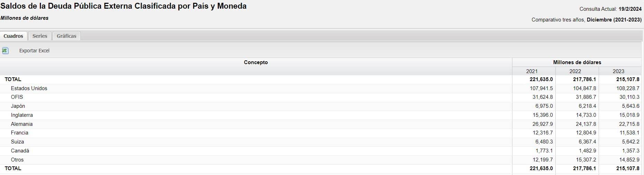This screenshot has width=644, height=175.
Task: Click the 2023 column header
Action: (x=618, y=71)
